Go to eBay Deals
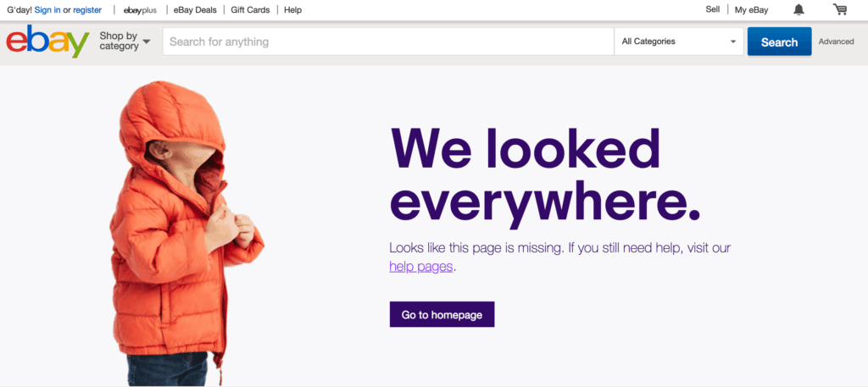The width and height of the screenshot is (868, 387). [x=195, y=10]
